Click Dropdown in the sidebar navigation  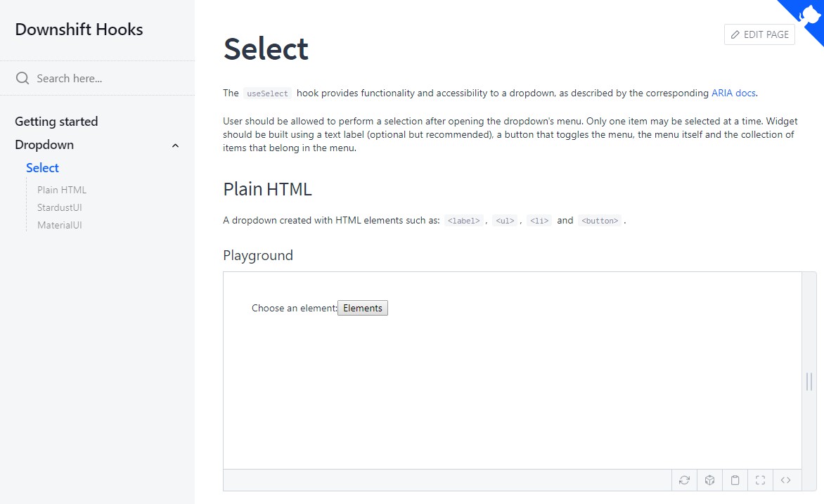(46, 145)
